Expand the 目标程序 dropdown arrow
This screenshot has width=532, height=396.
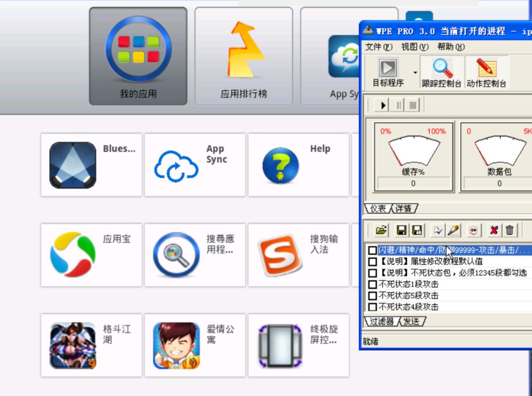point(415,73)
